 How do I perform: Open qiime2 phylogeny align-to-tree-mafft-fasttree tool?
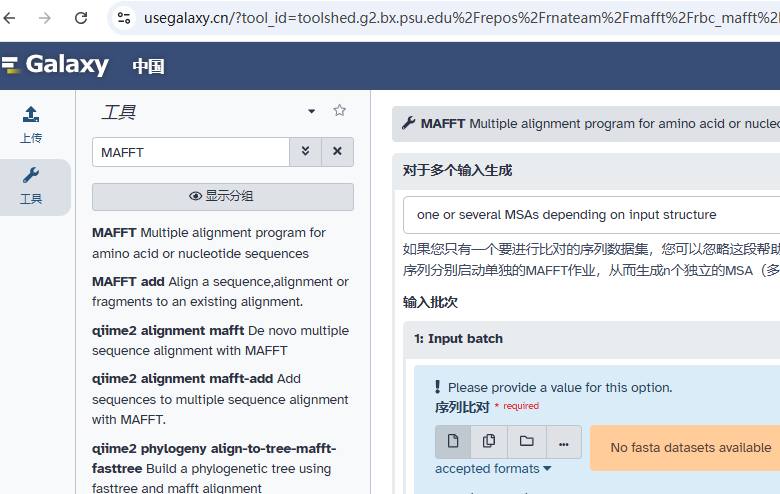(x=214, y=468)
